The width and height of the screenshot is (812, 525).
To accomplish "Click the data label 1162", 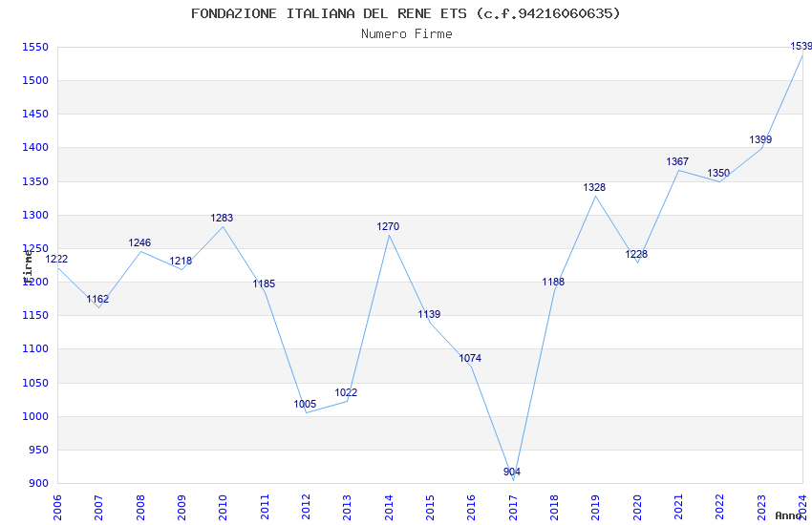I will (97, 299).
